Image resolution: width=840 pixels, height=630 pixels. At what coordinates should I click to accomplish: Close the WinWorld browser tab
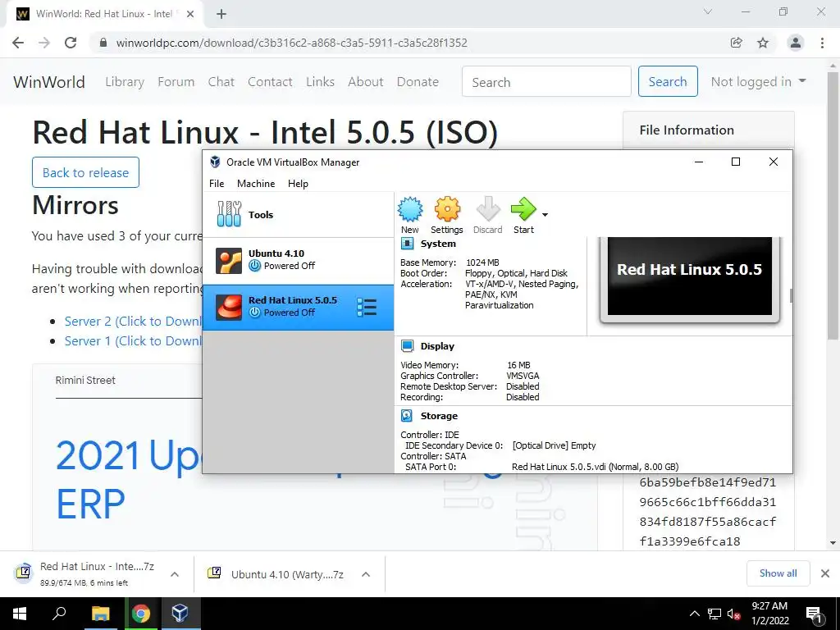click(190, 14)
